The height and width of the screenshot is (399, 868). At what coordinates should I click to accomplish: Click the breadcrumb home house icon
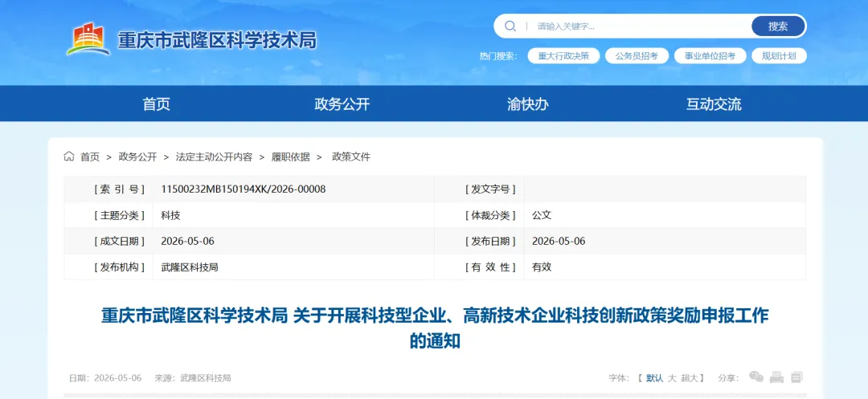point(68,157)
